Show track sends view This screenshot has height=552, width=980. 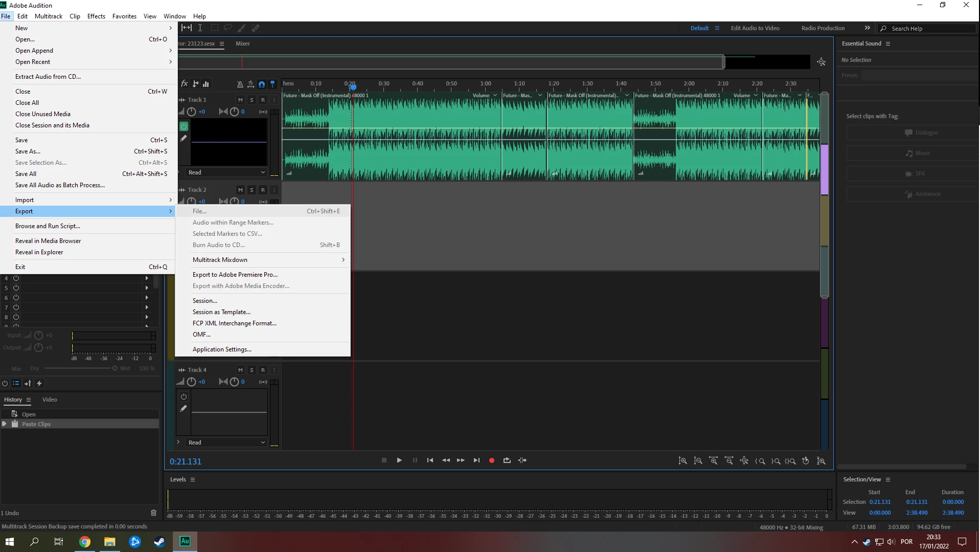click(196, 84)
